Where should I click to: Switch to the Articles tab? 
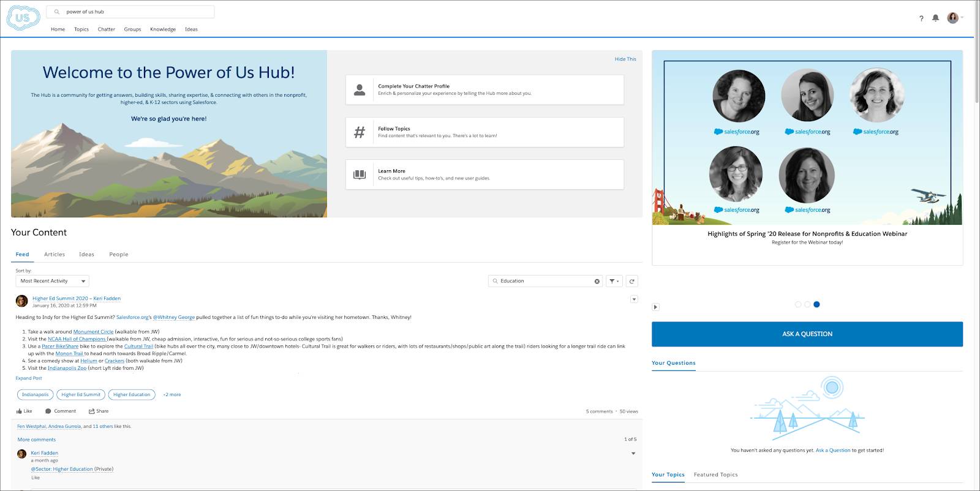pos(55,255)
